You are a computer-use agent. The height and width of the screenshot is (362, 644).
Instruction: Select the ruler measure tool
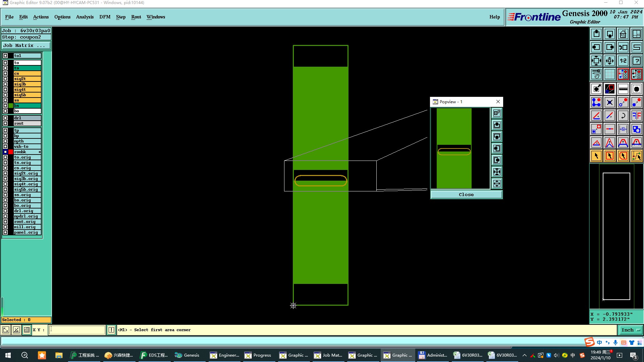(623, 89)
